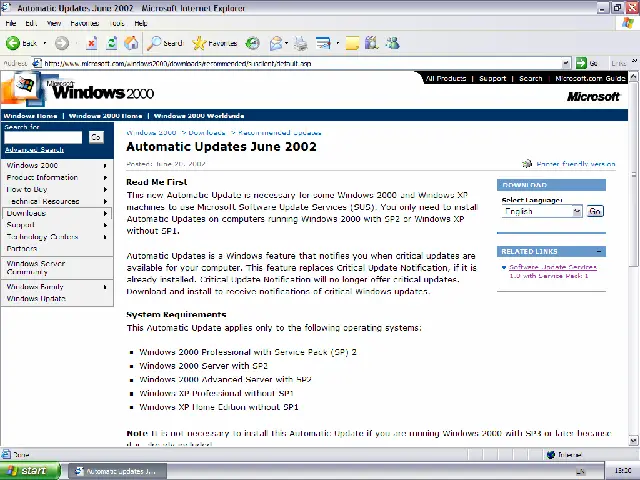Click the Internet zone globe icon

(x=551, y=454)
